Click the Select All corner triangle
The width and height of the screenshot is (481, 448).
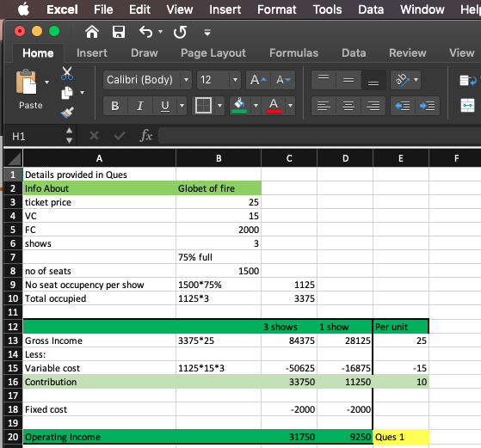coord(14,158)
